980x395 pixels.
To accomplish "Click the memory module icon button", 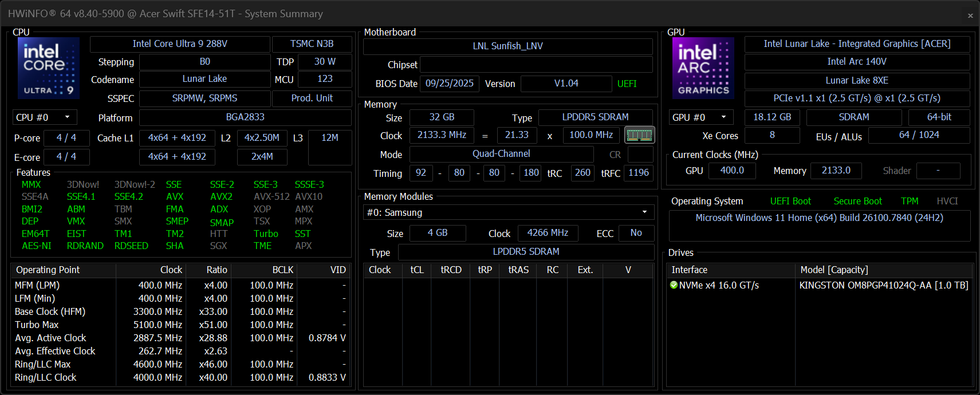I will coord(639,135).
